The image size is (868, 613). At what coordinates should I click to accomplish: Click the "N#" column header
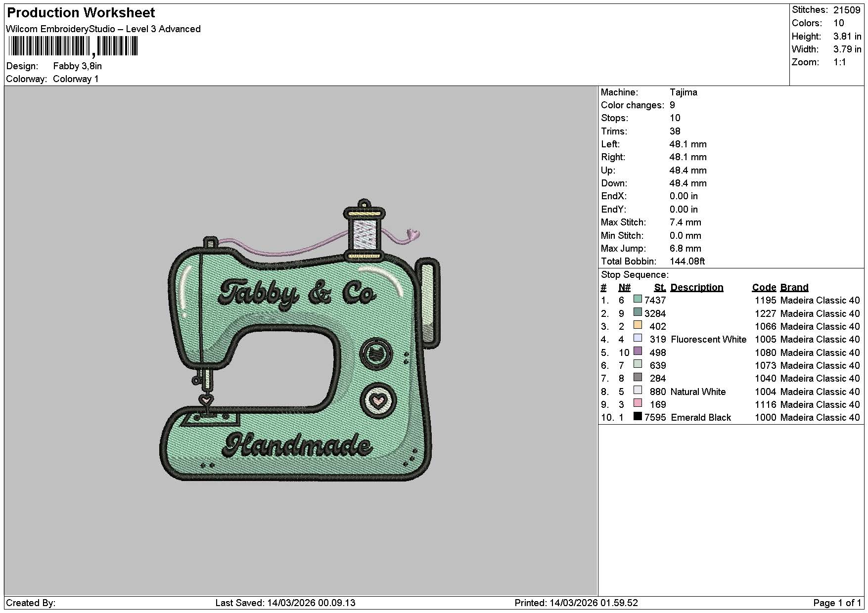(624, 287)
